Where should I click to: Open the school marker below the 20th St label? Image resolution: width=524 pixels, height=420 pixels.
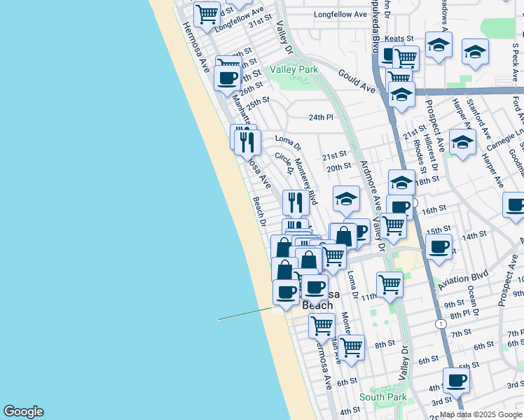coord(346,199)
